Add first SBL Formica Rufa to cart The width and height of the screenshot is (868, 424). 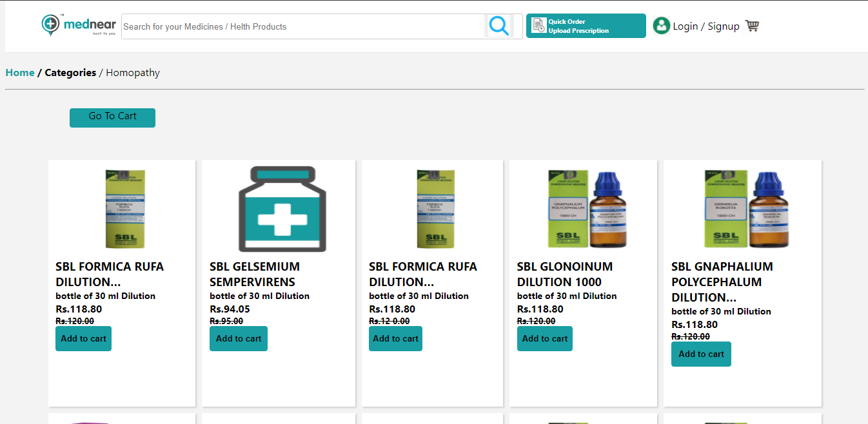pos(83,338)
